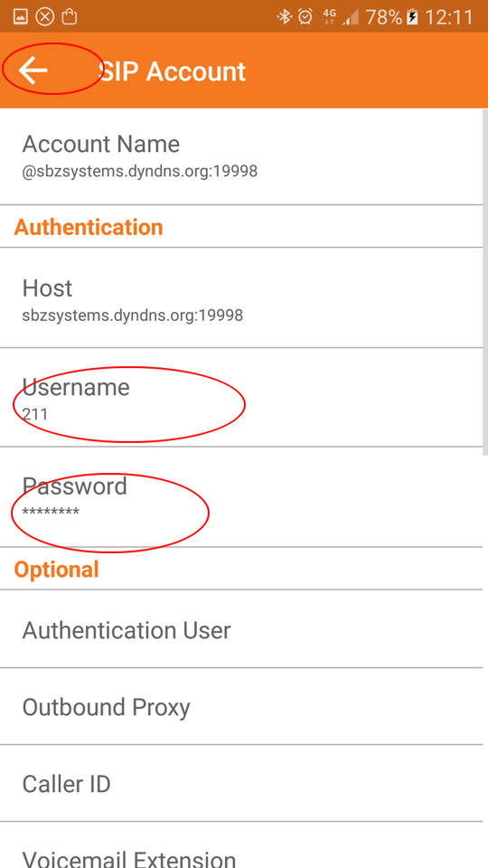Image resolution: width=488 pixels, height=868 pixels.
Task: Tap the battery charging icon
Action: 412,17
